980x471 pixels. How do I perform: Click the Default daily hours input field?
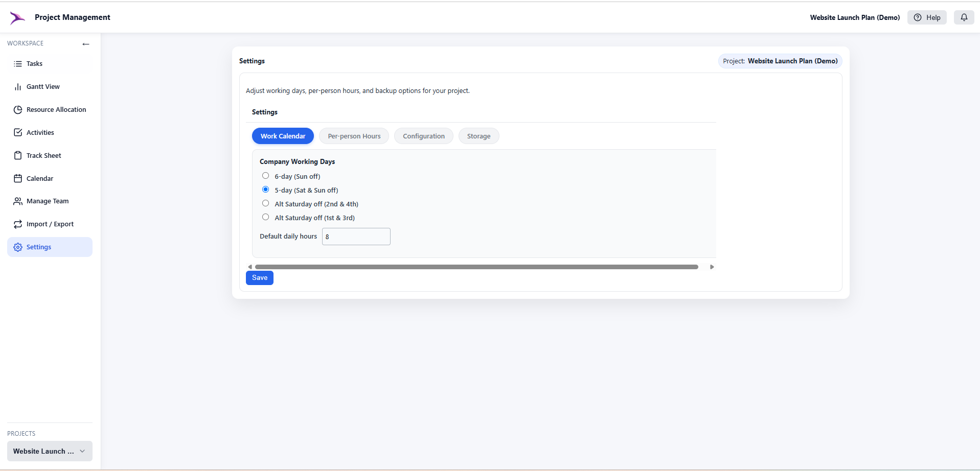[x=356, y=236]
